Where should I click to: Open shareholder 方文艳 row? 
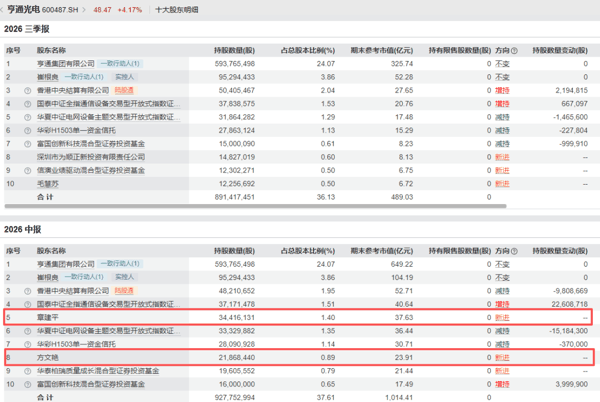point(298,358)
